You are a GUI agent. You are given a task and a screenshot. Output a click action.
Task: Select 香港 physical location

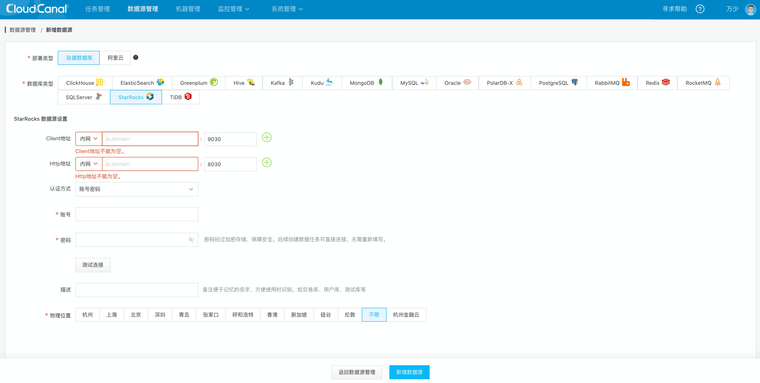272,315
